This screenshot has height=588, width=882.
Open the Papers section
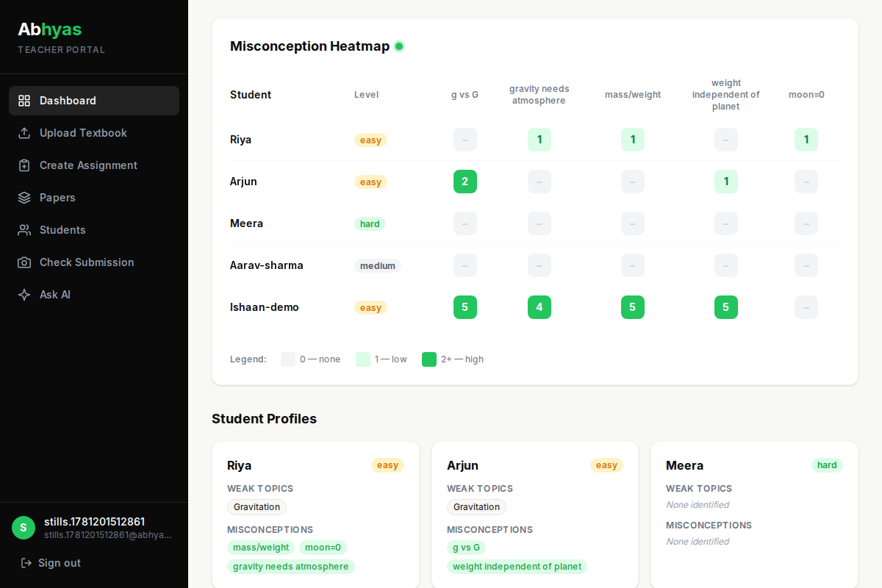(94, 198)
